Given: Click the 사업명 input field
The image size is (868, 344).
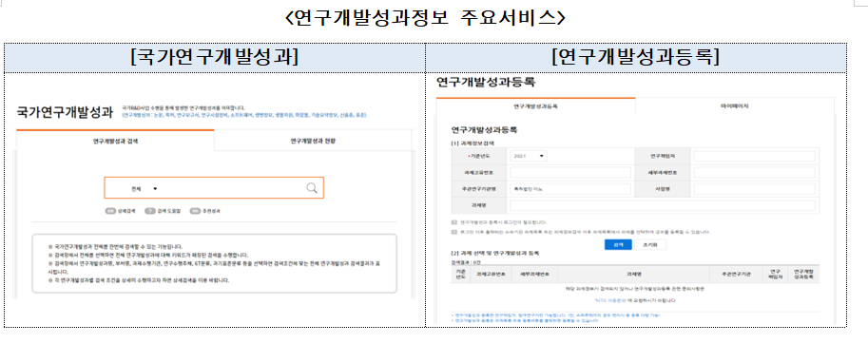Looking at the screenshot, I should (x=755, y=188).
